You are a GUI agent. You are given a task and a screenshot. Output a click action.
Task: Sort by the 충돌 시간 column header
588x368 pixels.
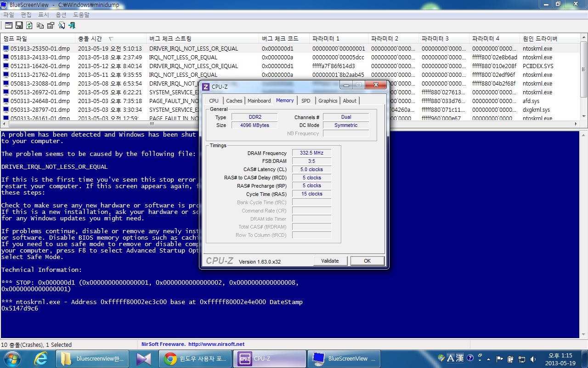(111, 39)
